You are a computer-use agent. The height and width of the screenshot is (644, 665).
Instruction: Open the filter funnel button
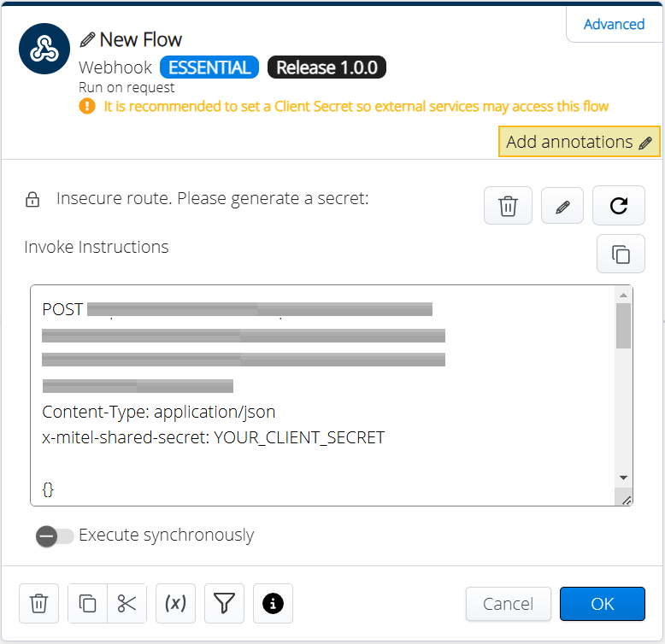[224, 604]
